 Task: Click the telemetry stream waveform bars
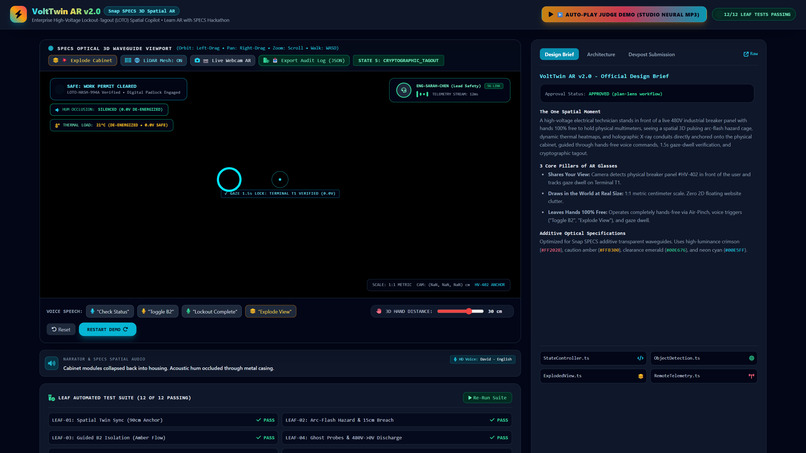point(422,94)
